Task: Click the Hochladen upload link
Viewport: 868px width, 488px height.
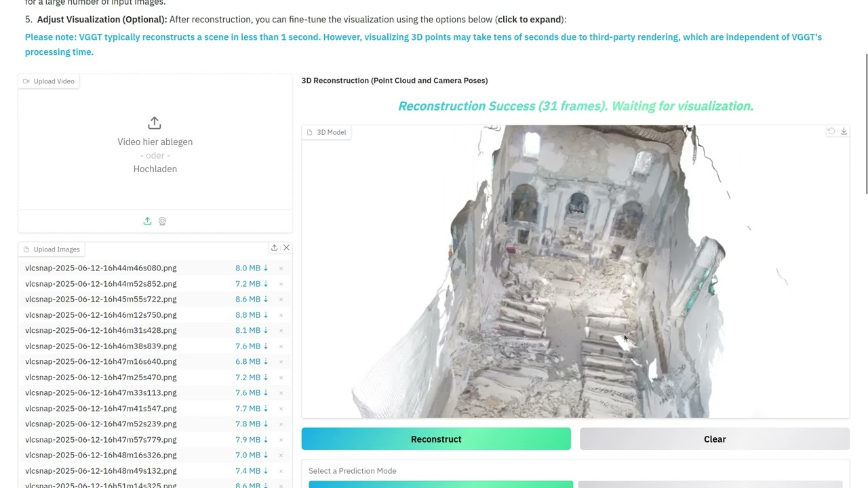Action: 155,169
